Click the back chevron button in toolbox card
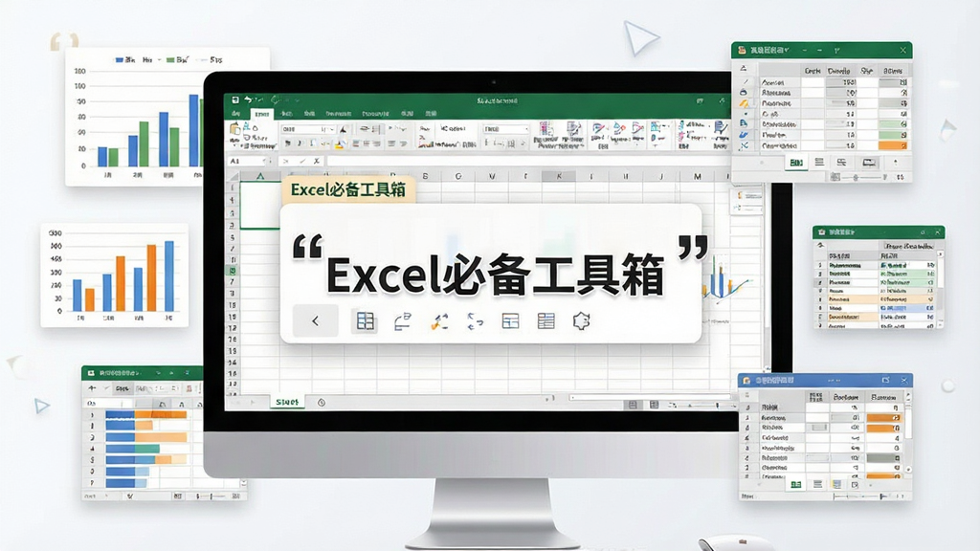 point(315,321)
